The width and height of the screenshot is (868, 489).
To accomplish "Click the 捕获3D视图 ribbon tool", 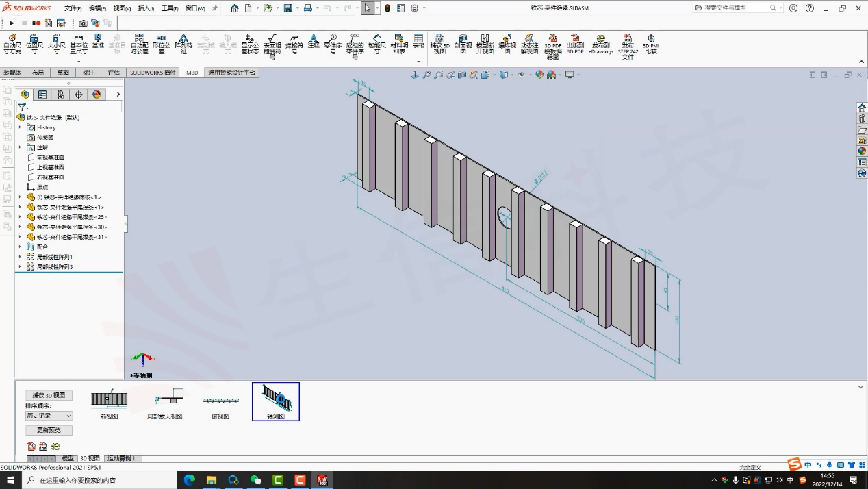I will (x=439, y=44).
